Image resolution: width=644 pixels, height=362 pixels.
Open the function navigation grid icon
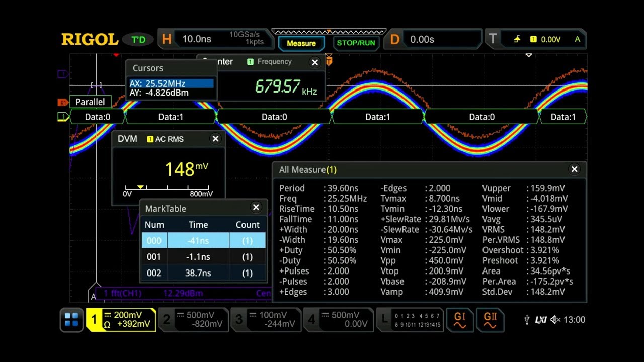pos(71,320)
